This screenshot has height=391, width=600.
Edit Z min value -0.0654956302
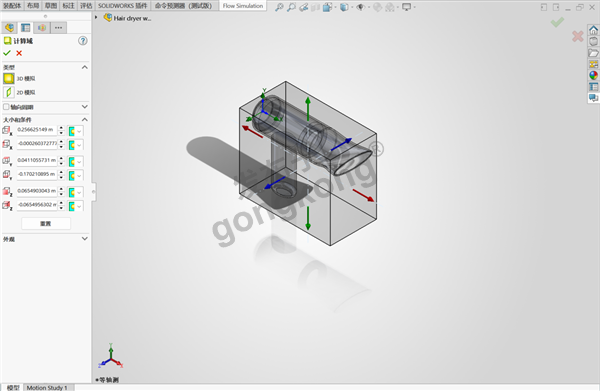click(37, 205)
